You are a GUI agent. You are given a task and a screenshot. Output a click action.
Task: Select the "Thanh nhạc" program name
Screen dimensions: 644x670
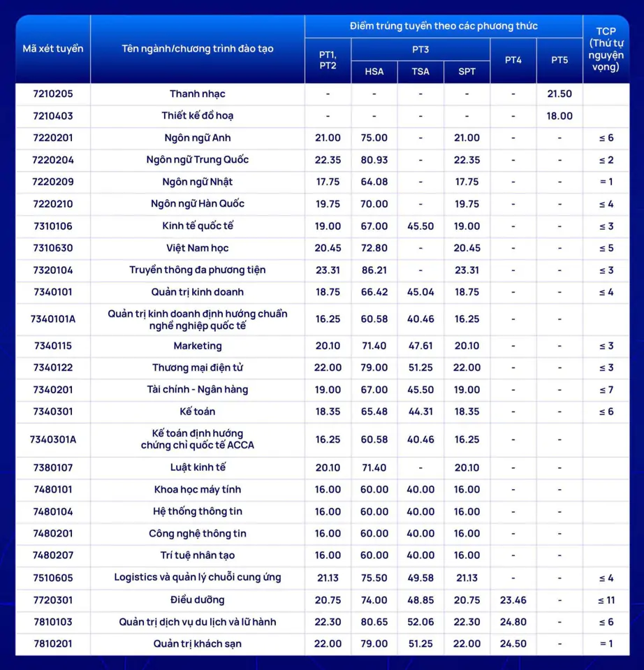pyautogui.click(x=197, y=94)
